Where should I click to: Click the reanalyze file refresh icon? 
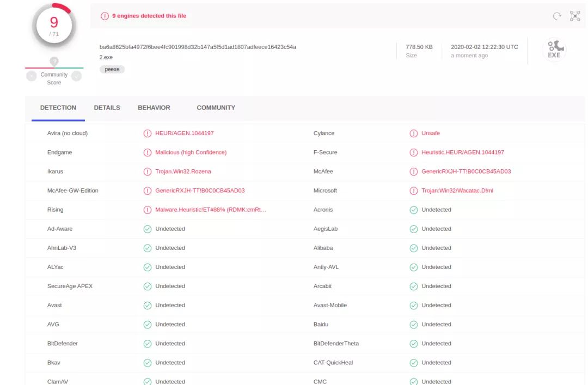556,16
